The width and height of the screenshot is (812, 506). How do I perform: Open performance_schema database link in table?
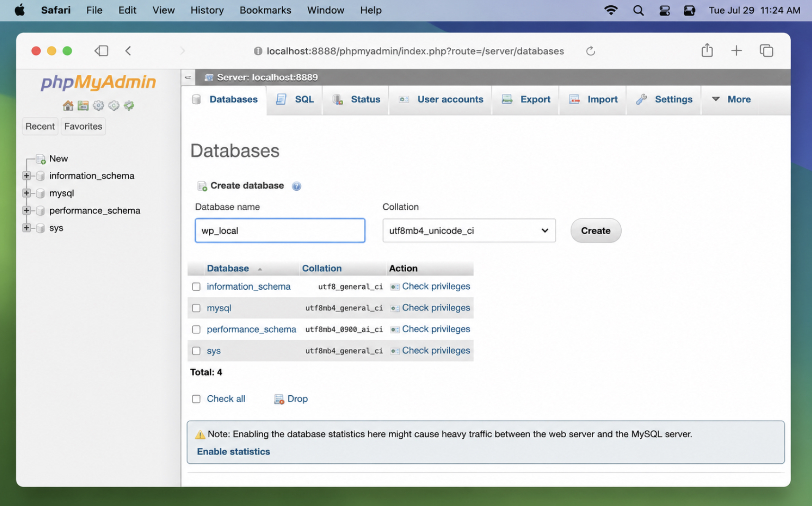tap(251, 329)
